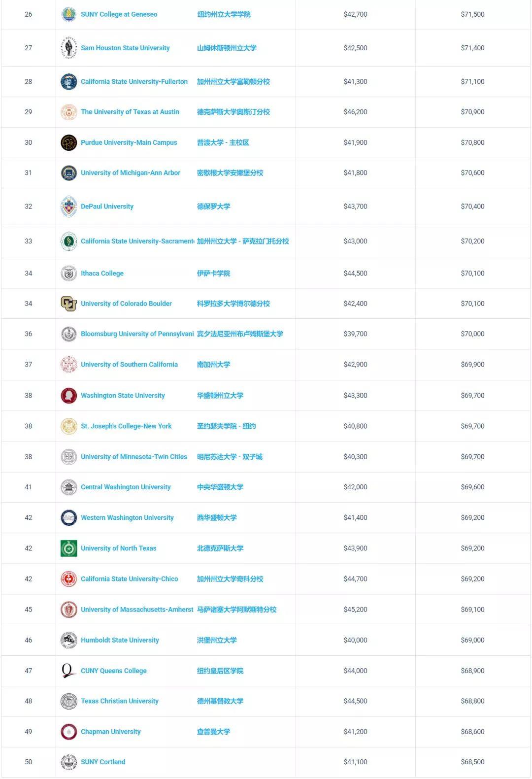Click the Chapman University logo icon
The image size is (532, 779).
(68, 732)
